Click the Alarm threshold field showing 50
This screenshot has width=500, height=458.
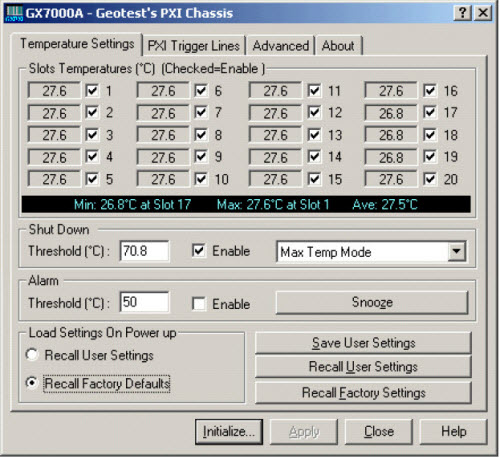[x=144, y=302]
